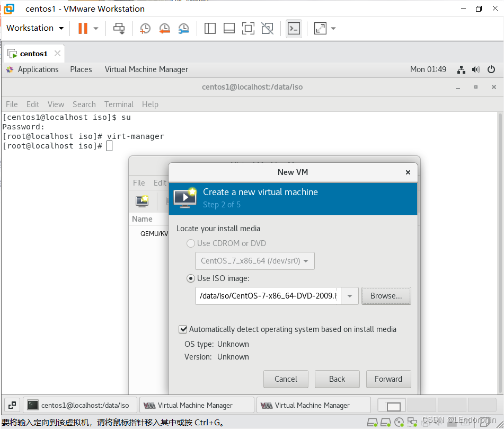Enter full screen mode
The height and width of the screenshot is (429, 504).
[x=248, y=28]
